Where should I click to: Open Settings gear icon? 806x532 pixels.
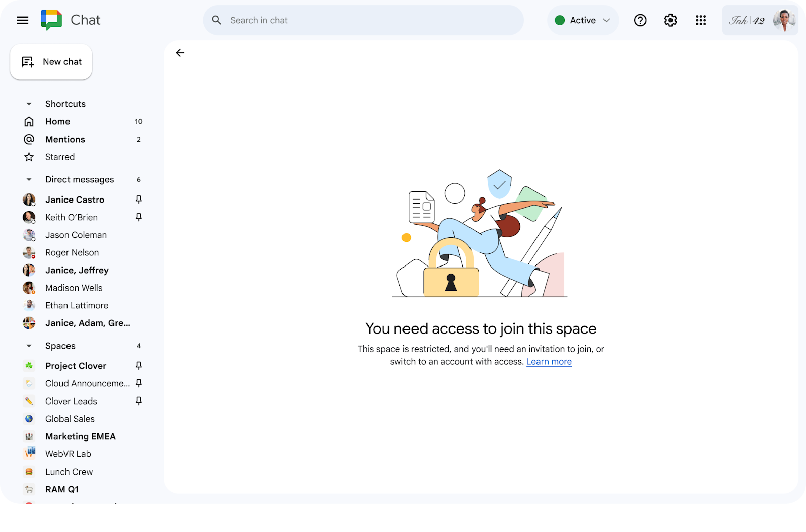pos(670,20)
